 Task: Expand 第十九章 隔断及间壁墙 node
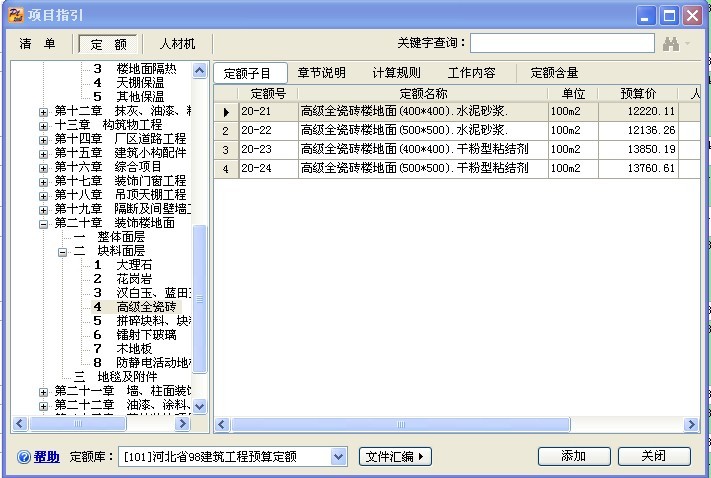pos(43,210)
